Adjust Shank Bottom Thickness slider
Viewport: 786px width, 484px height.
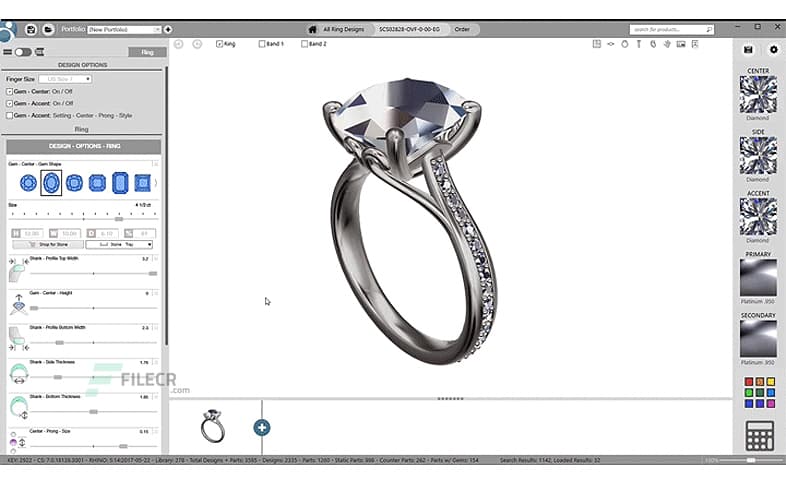click(x=94, y=412)
